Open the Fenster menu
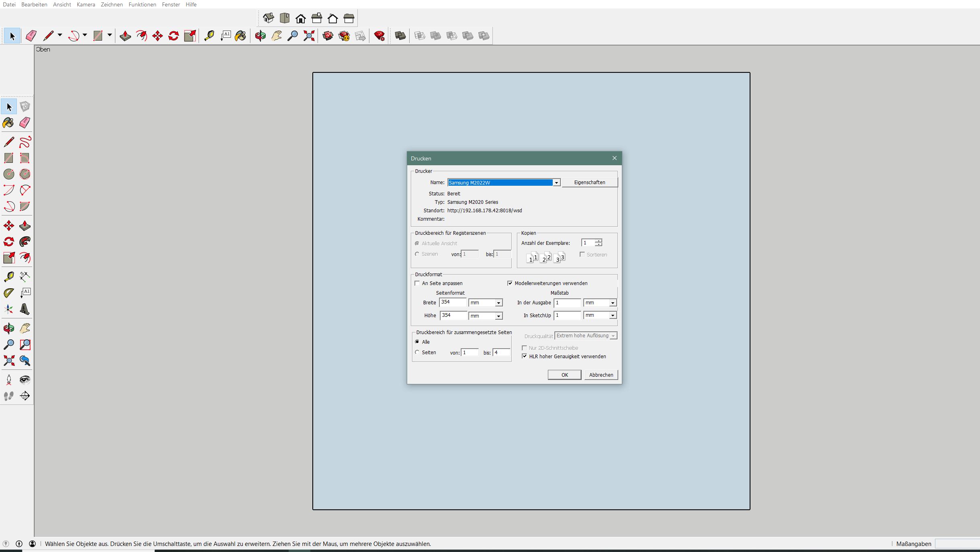Viewport: 980px width, 552px height. [x=171, y=4]
